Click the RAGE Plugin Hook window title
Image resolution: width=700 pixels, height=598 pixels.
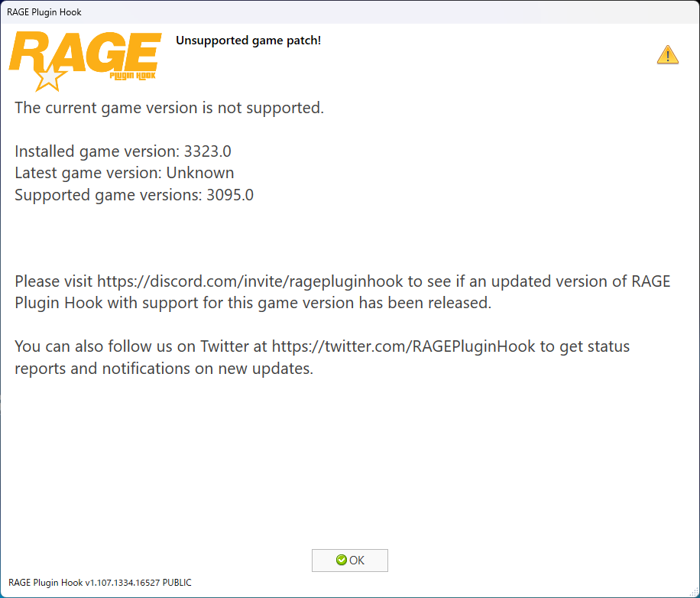click(x=44, y=12)
